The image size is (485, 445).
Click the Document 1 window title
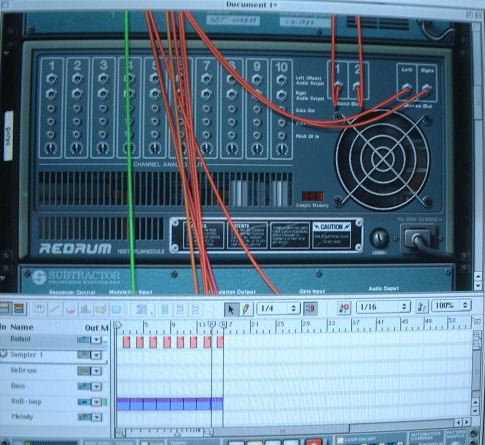251,5
